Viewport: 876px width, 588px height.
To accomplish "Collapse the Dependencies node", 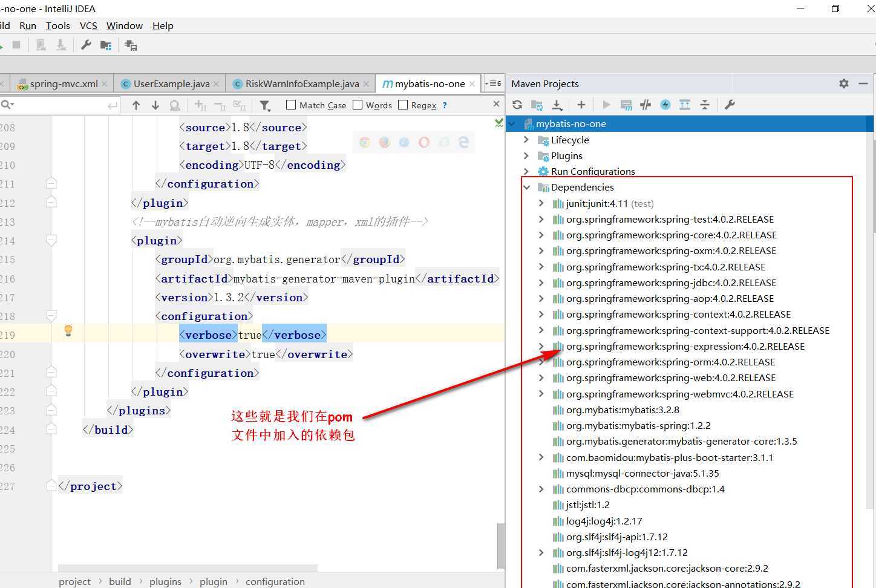I will coord(526,188).
